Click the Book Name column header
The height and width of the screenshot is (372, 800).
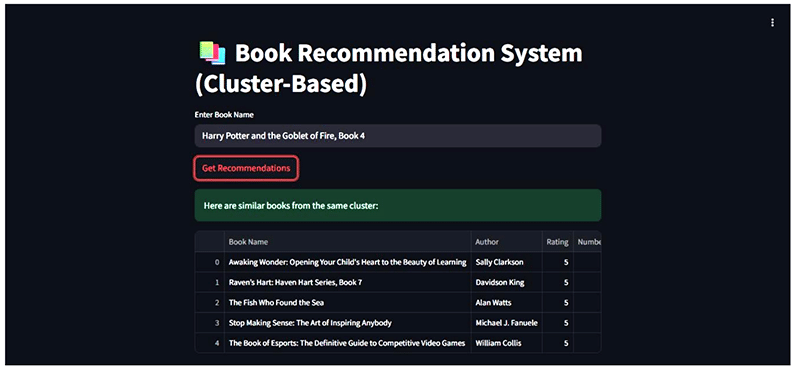347,242
